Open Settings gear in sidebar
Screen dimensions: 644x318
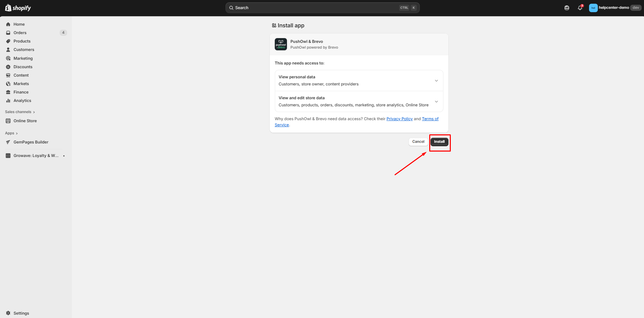(x=8, y=313)
